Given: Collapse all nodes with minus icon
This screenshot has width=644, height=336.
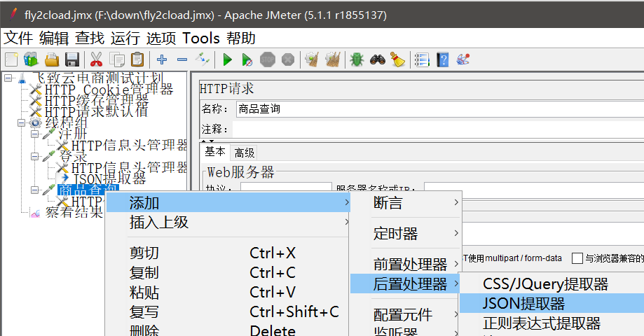Looking at the screenshot, I should click(182, 60).
